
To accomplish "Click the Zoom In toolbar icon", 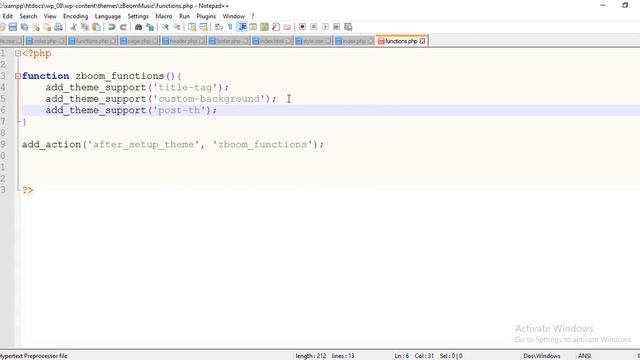I will 165,27.
